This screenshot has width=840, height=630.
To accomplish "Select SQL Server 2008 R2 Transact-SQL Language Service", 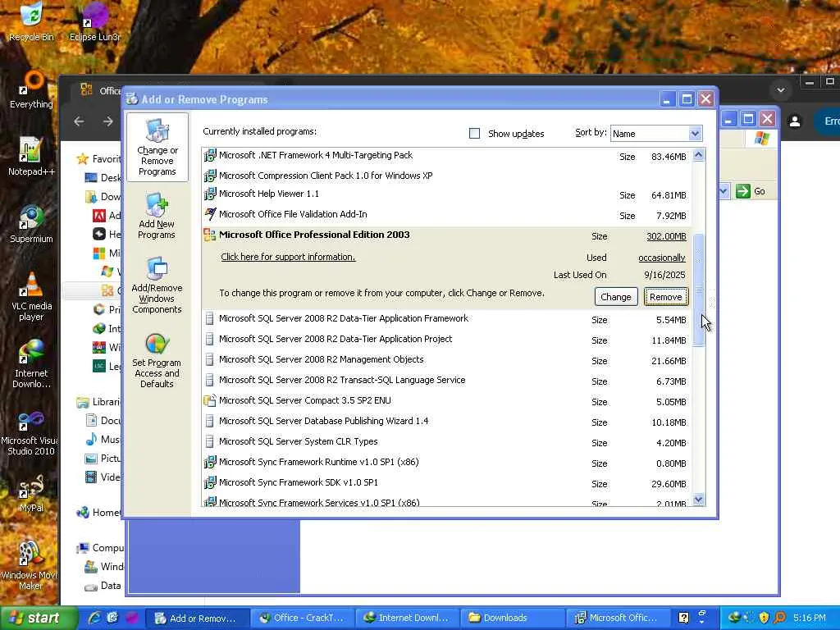I will click(446, 381).
